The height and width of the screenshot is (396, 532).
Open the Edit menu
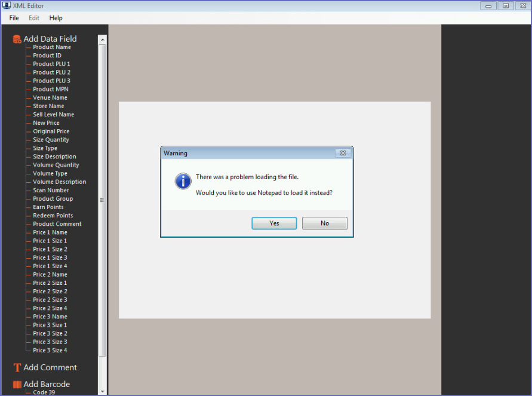[34, 18]
